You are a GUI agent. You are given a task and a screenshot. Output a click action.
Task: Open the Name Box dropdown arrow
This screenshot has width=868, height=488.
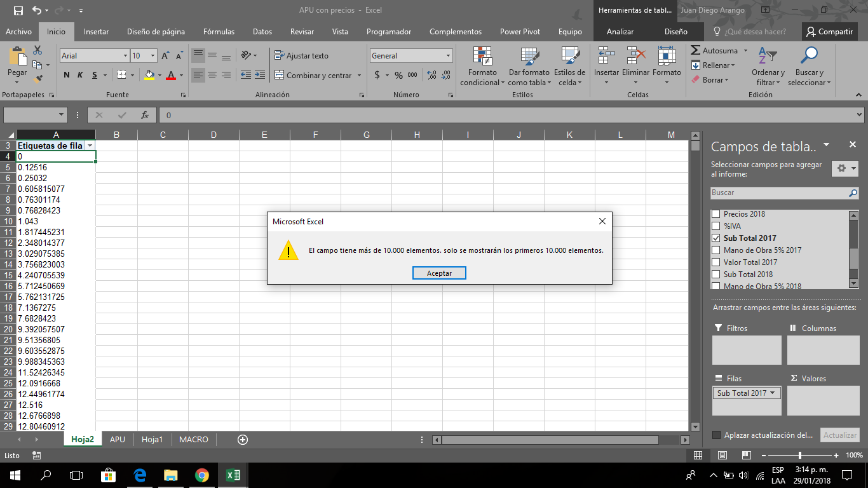pyautogui.click(x=62, y=115)
